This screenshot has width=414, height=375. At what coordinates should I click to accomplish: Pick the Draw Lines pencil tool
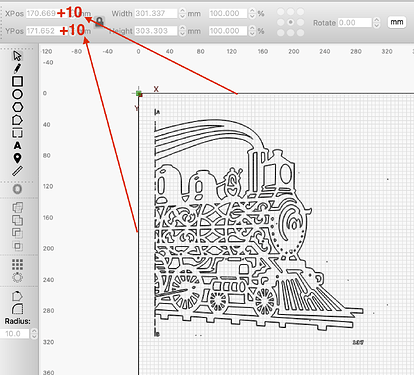[17, 68]
